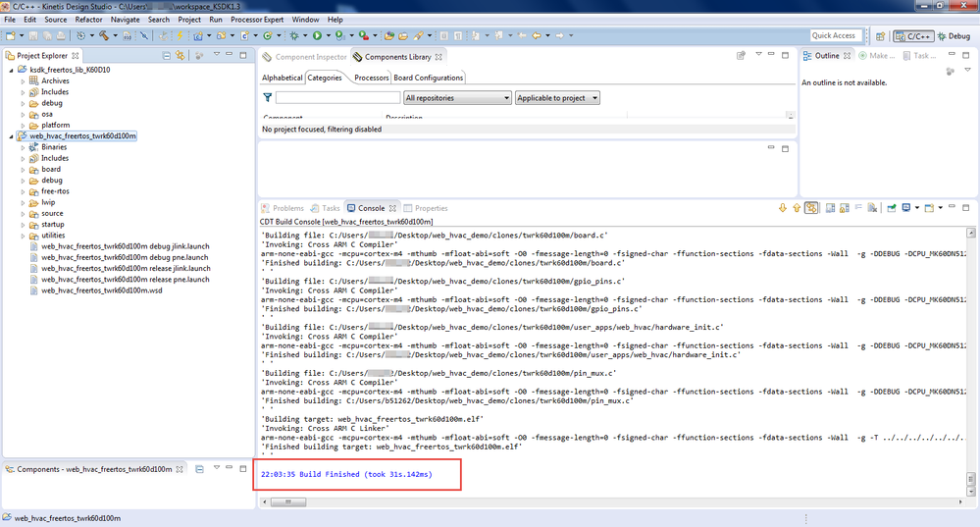Switch to the Alphabetical tab
This screenshot has width=980, height=527.
(282, 79)
